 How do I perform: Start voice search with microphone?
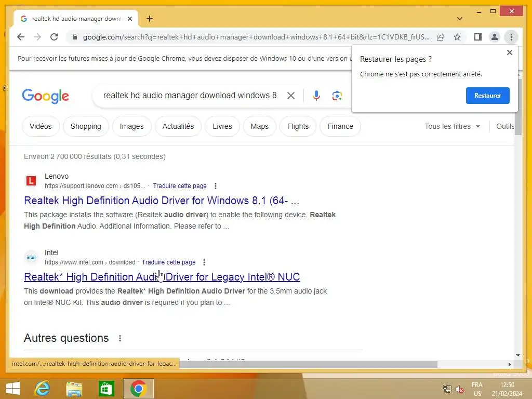(x=316, y=96)
